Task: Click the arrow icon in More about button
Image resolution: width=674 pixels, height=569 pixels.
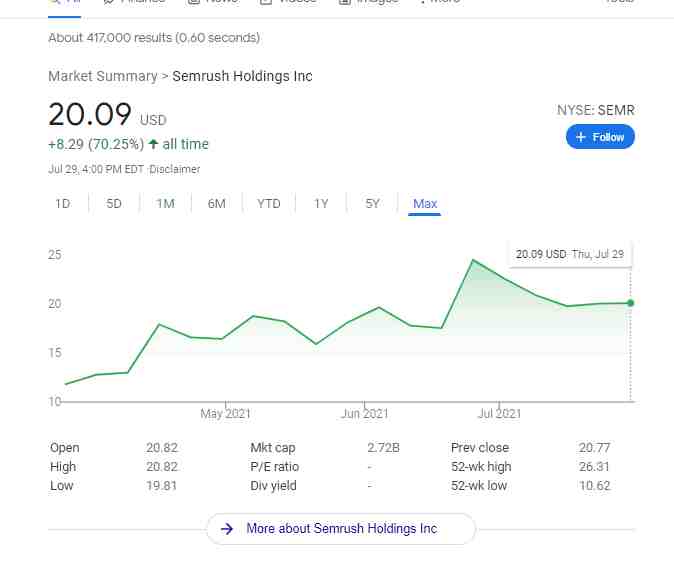Action: [x=227, y=529]
